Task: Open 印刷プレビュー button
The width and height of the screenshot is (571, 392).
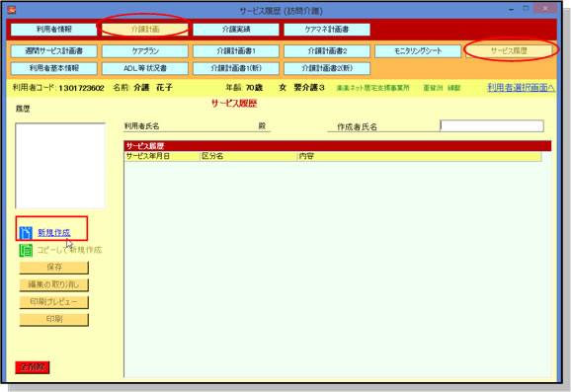Action: (54, 302)
